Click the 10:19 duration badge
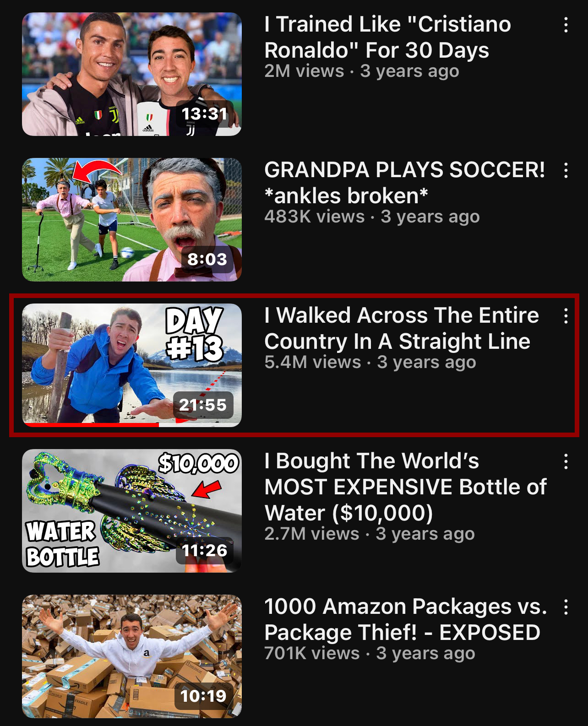 [x=204, y=696]
